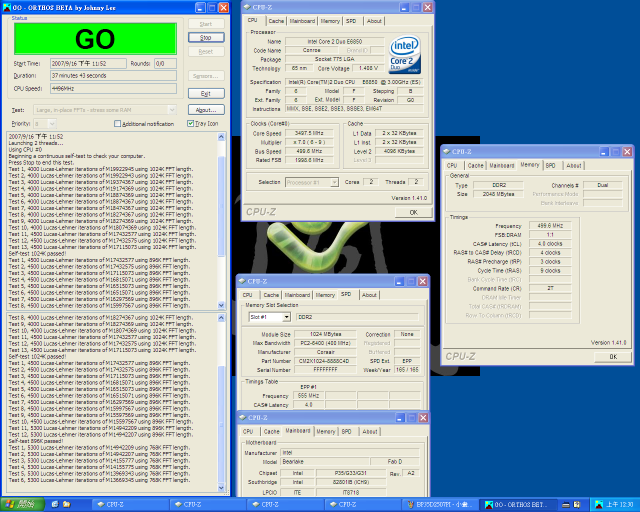Viewport: 640px width, 512px height.
Task: Enable the Additional notification checkbox
Action: [x=118, y=124]
